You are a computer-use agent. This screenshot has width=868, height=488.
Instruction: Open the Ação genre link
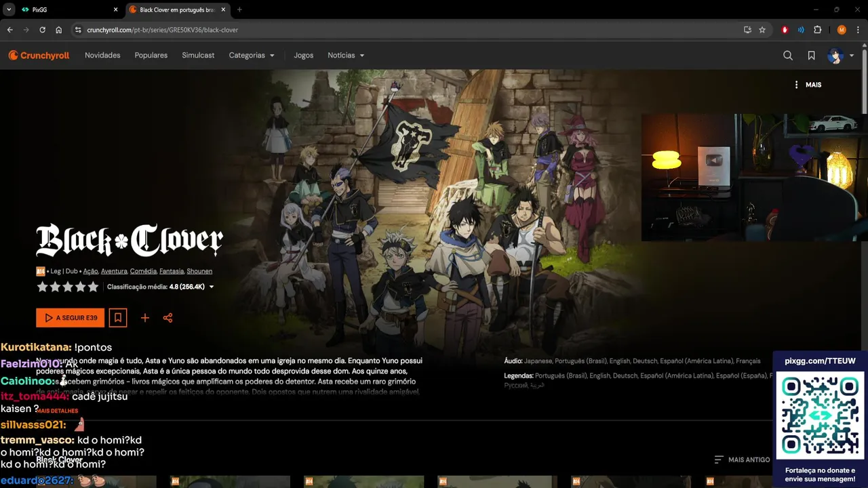tap(90, 271)
